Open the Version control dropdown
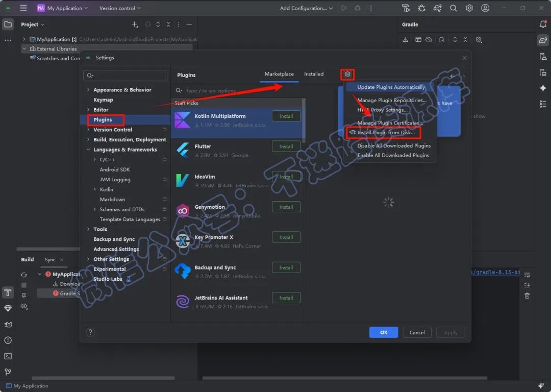This screenshot has height=392, width=551. click(x=120, y=8)
